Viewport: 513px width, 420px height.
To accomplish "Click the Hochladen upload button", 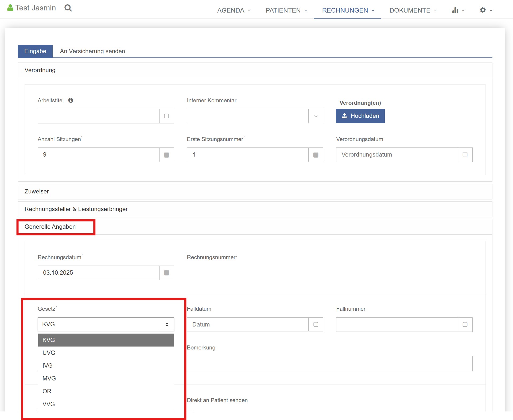I will coord(360,116).
